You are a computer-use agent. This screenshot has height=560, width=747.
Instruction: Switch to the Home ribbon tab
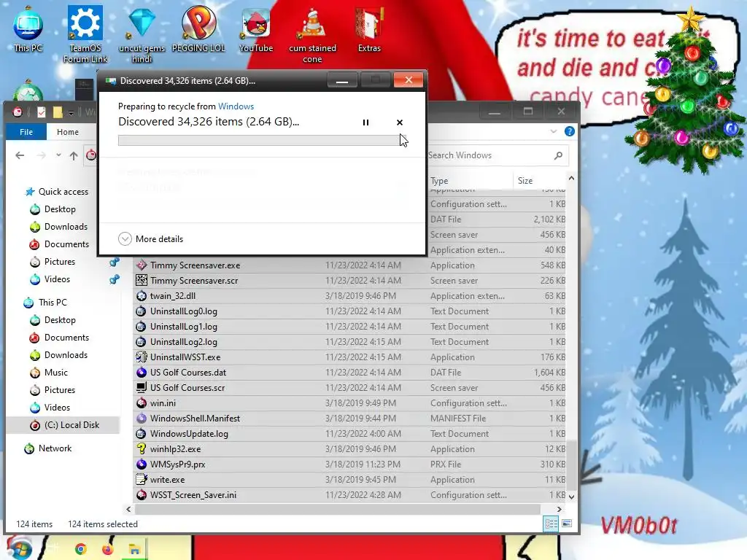click(68, 132)
